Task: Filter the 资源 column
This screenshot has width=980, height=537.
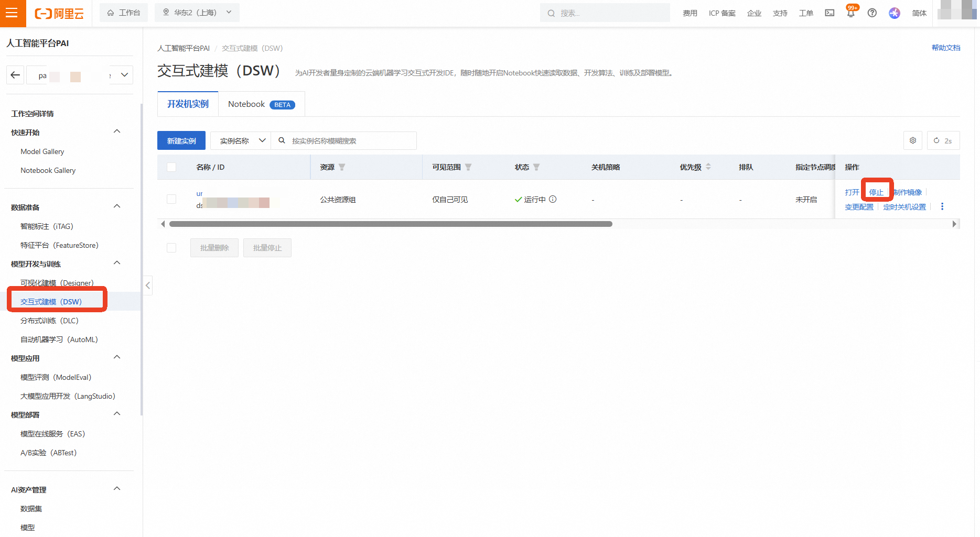Action: tap(342, 167)
